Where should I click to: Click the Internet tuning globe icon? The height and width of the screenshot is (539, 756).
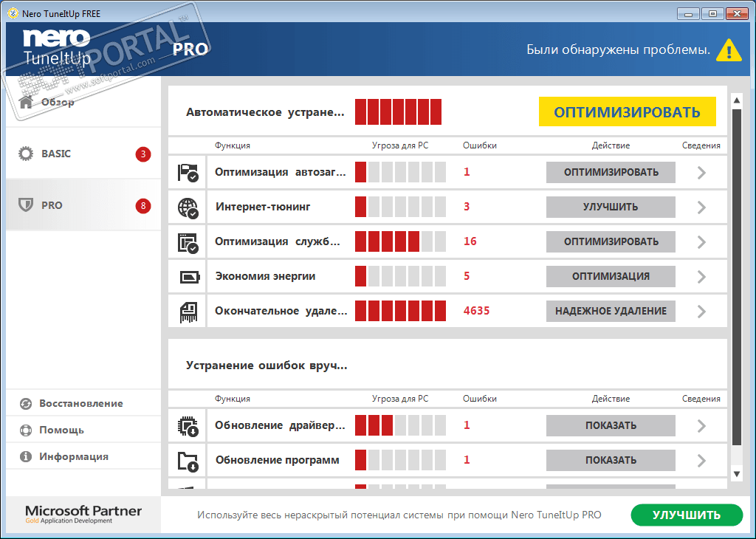click(188, 207)
